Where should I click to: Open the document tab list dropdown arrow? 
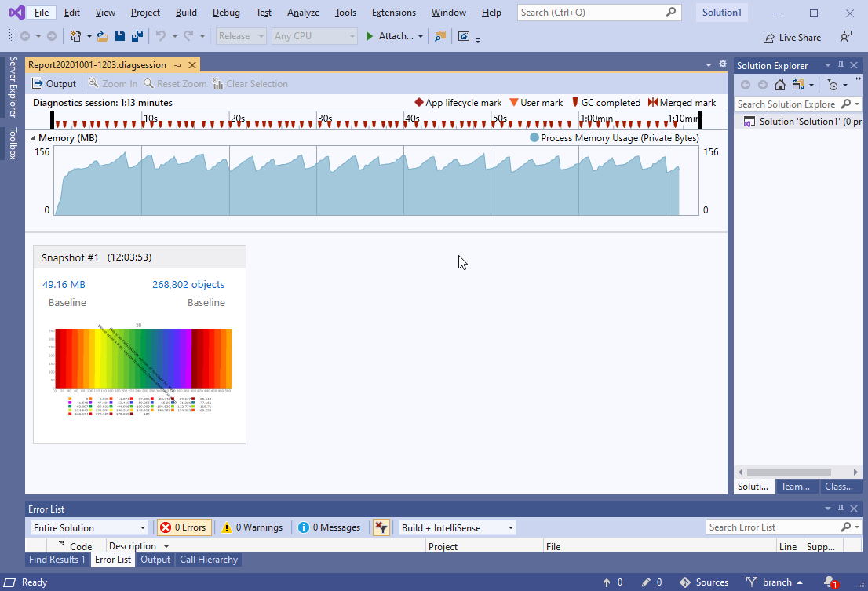click(709, 65)
